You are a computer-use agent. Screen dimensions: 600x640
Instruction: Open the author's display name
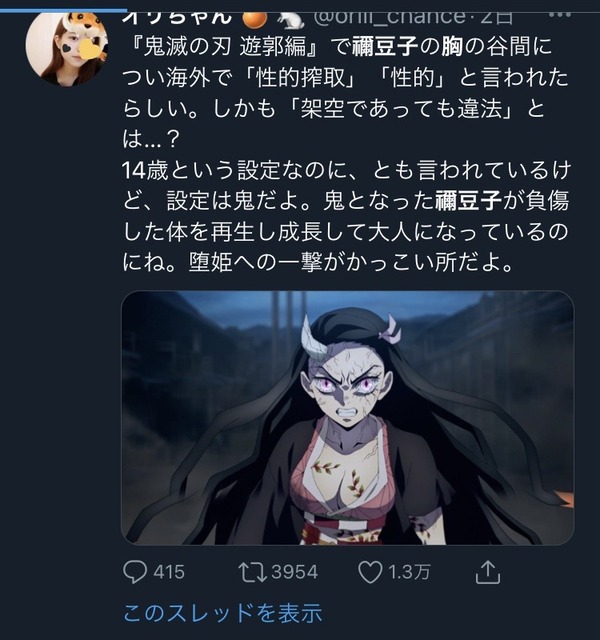pos(178,18)
